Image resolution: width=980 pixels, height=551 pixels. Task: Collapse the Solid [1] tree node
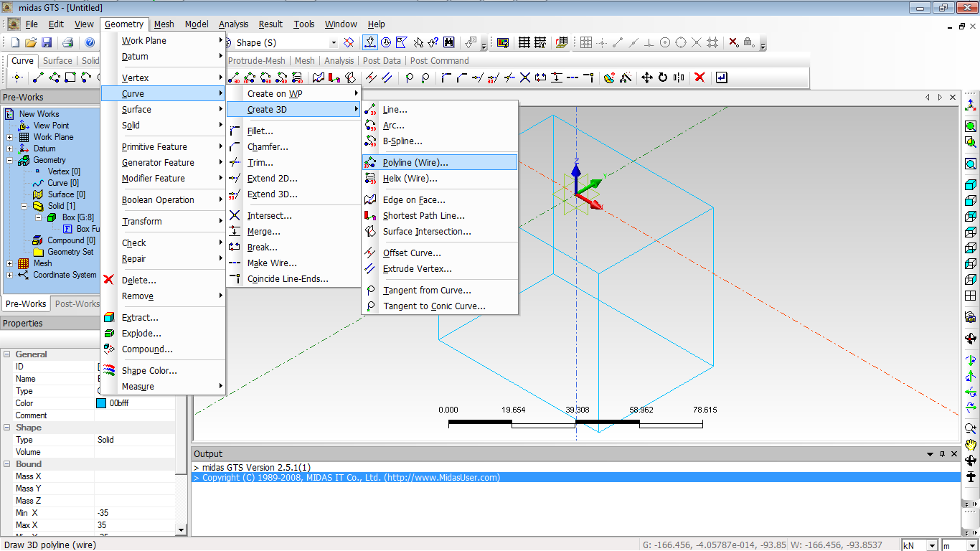tap(24, 206)
